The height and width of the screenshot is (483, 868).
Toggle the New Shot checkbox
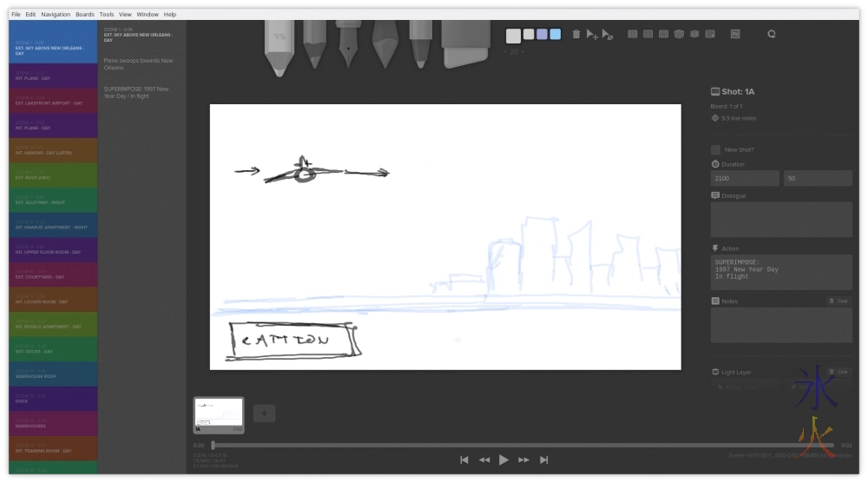(715, 149)
